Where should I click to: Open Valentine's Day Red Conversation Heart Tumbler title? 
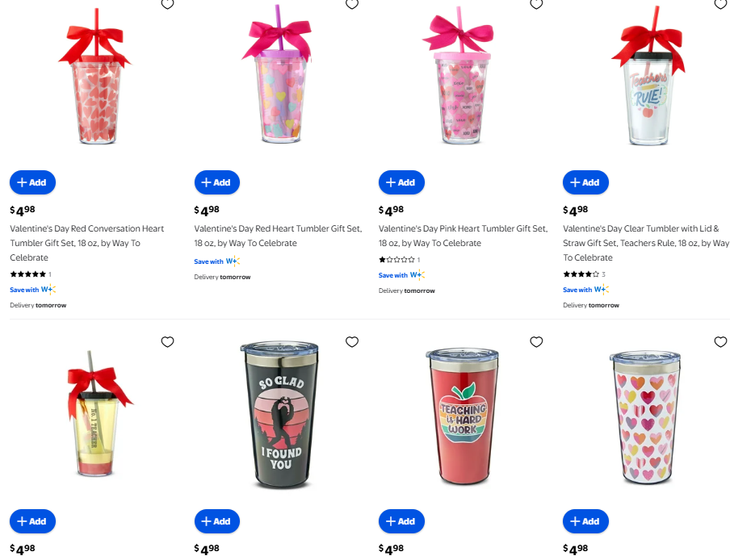(x=87, y=243)
